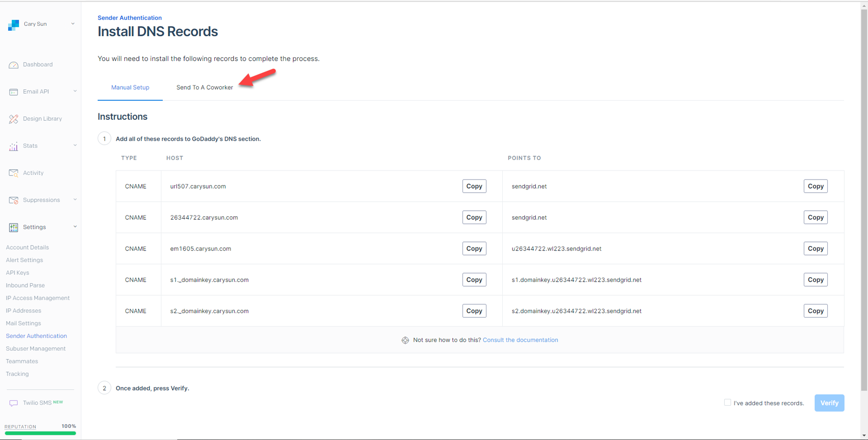Screen dimensions: 868x440
Task: Click scrollbar down arrow
Action: [864, 436]
